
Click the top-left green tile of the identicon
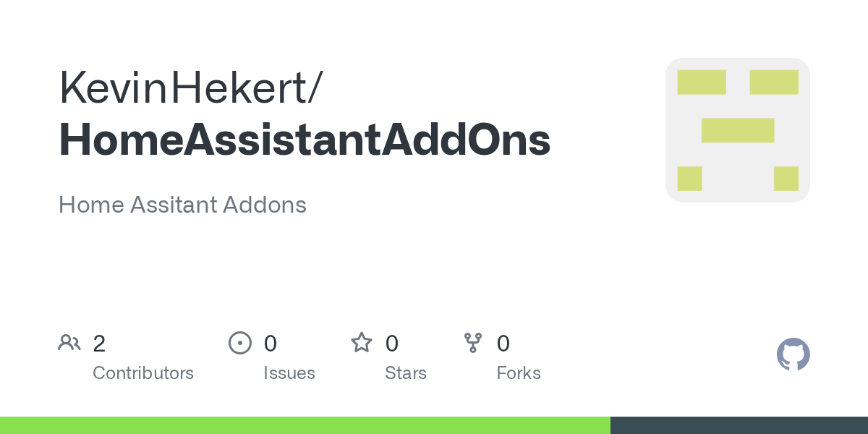[701, 82]
